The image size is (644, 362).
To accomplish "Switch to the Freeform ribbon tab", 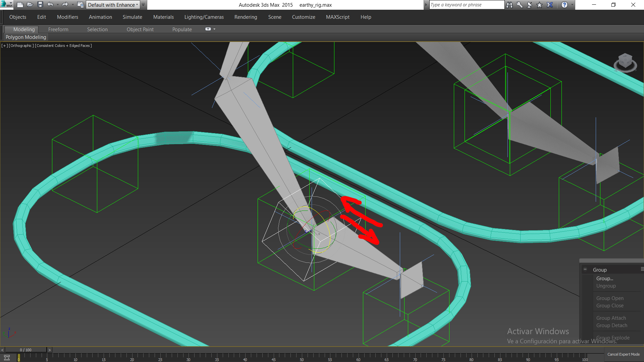I will [58, 29].
